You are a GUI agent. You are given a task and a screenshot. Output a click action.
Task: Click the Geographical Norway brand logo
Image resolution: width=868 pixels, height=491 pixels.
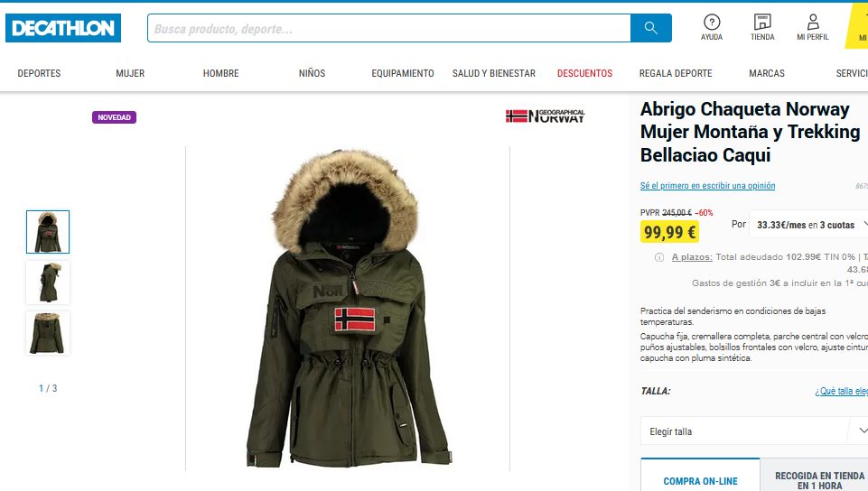tap(545, 116)
